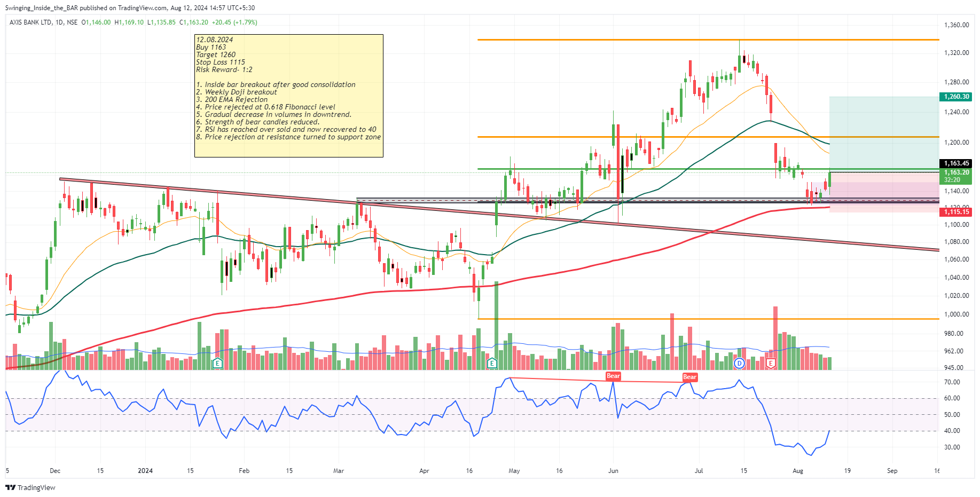Click the yellow trade note text box

coord(289,96)
